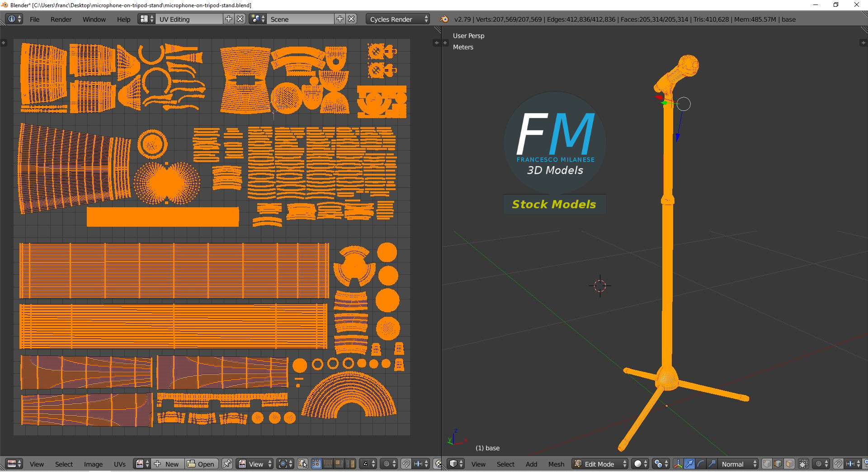Click the rotate manipulator icon
The width and height of the screenshot is (868, 472).
[x=701, y=464]
